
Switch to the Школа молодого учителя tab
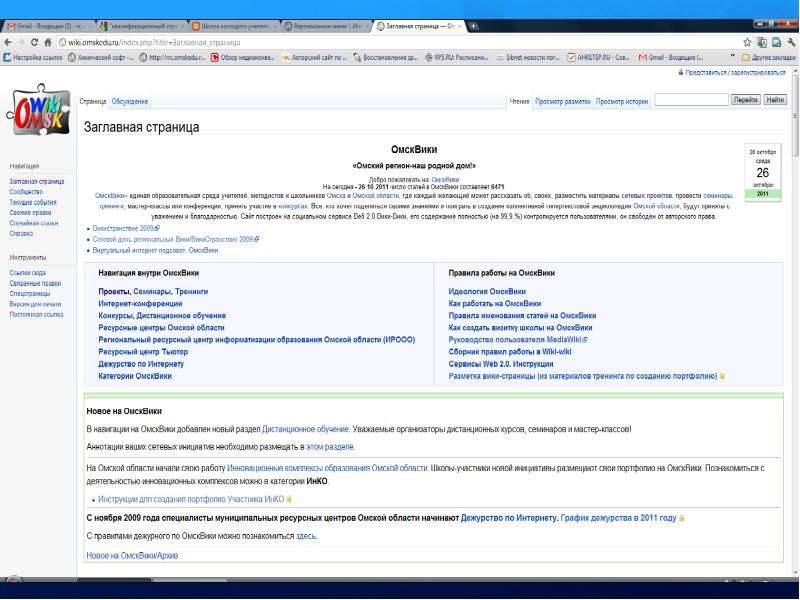point(235,26)
